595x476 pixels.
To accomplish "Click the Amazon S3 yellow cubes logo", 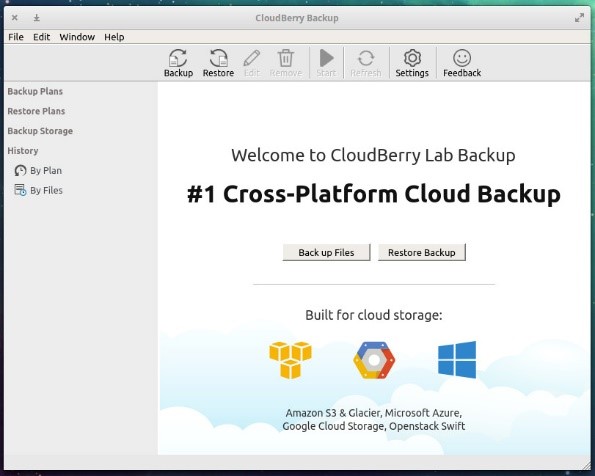I will [290, 360].
